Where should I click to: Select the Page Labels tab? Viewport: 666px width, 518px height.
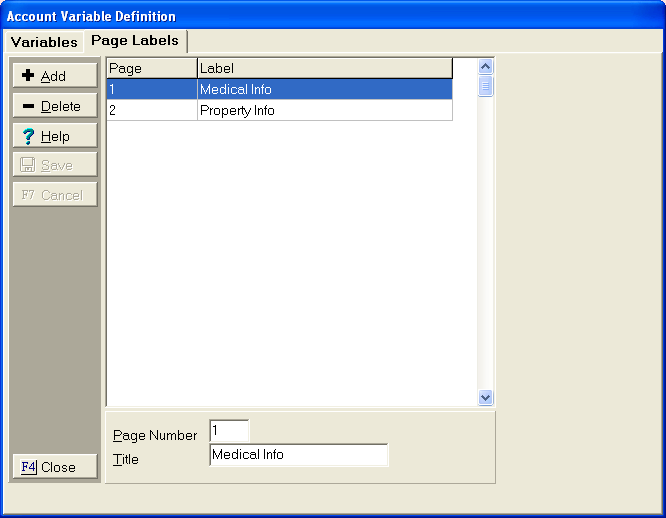pyautogui.click(x=135, y=41)
